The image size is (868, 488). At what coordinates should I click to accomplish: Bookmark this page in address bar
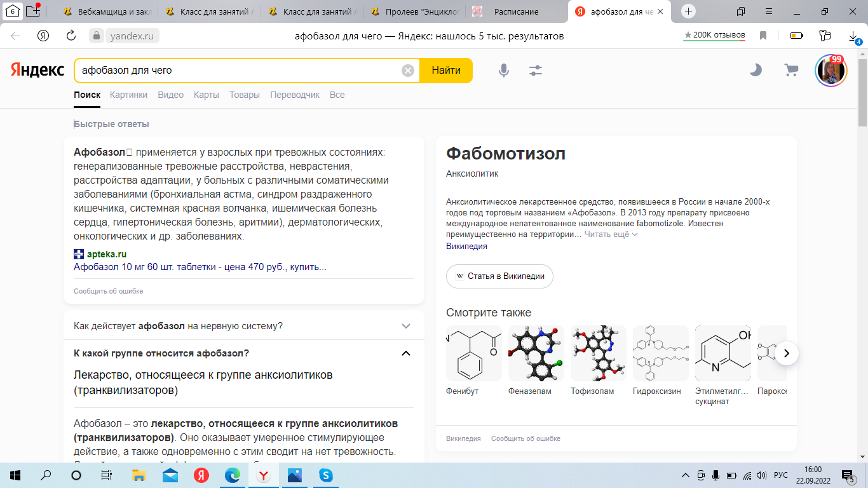coord(763,36)
